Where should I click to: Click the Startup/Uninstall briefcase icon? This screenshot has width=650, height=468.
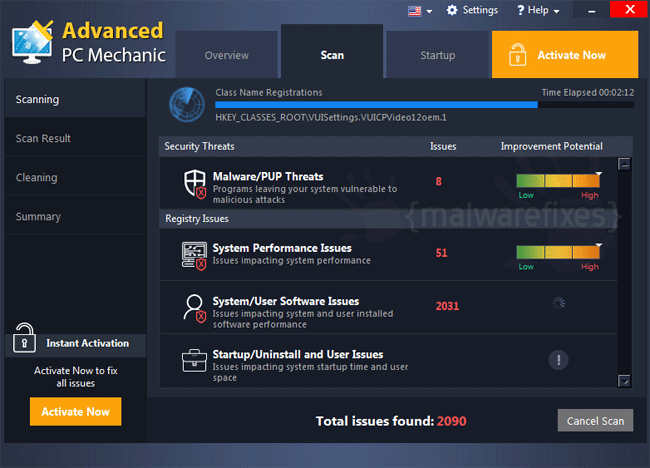(x=194, y=361)
